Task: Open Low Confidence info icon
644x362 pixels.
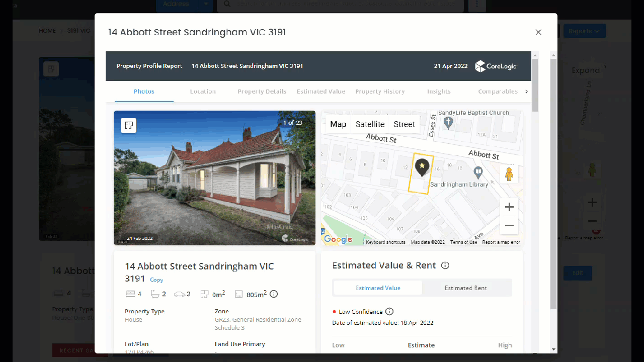Action: coord(389,312)
